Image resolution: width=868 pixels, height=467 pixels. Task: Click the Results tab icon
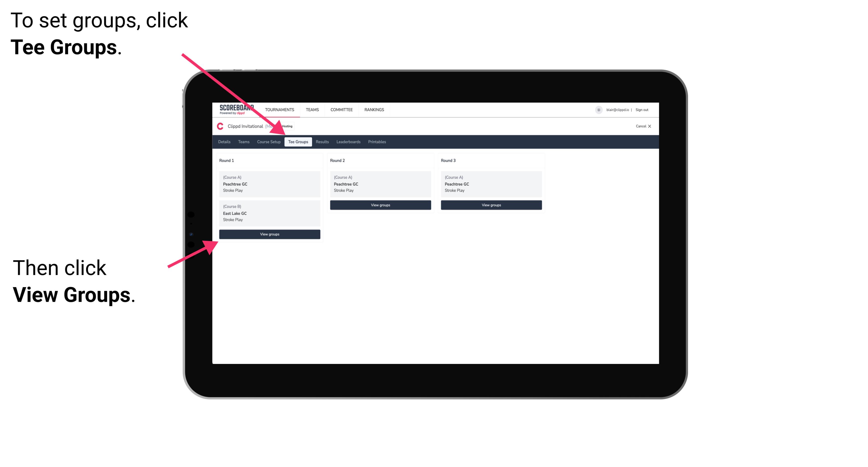322,142
